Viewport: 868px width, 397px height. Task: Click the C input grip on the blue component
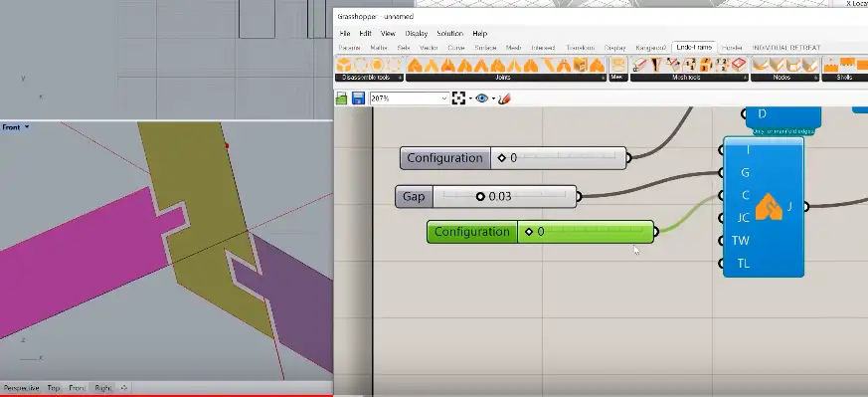pyautogui.click(x=721, y=195)
